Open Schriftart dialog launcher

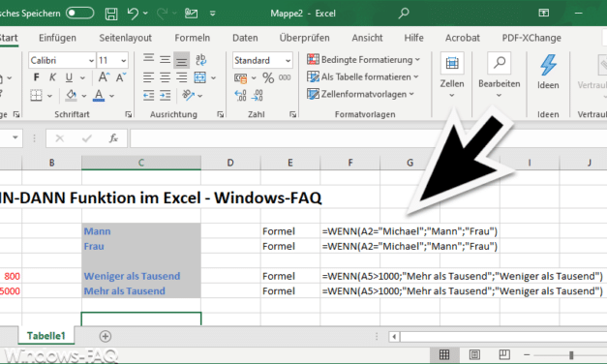[129, 114]
